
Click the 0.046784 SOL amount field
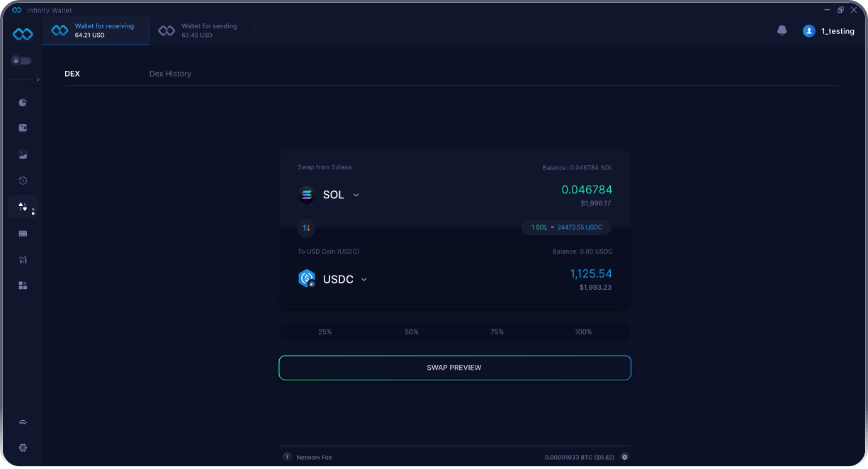click(587, 190)
